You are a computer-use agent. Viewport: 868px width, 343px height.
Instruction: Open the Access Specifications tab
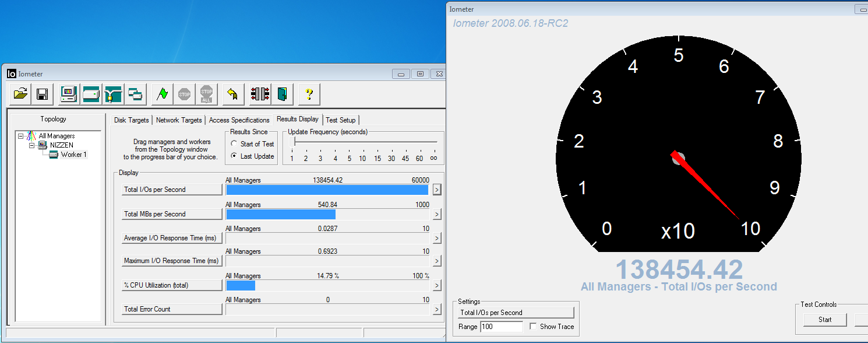click(239, 120)
